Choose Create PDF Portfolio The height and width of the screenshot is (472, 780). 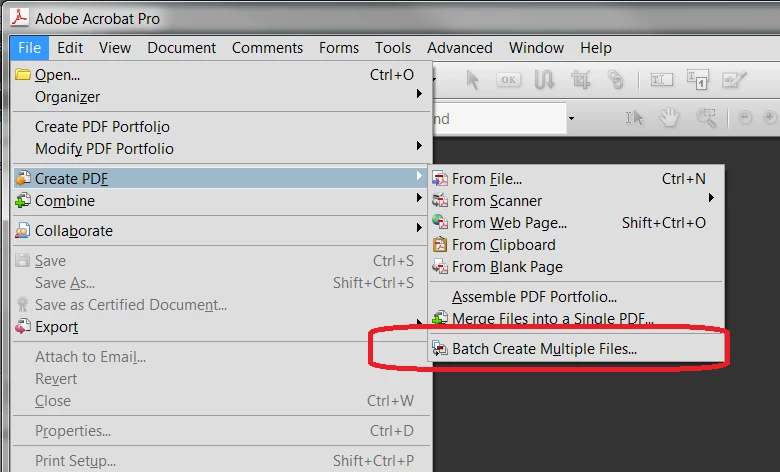tap(220, 126)
